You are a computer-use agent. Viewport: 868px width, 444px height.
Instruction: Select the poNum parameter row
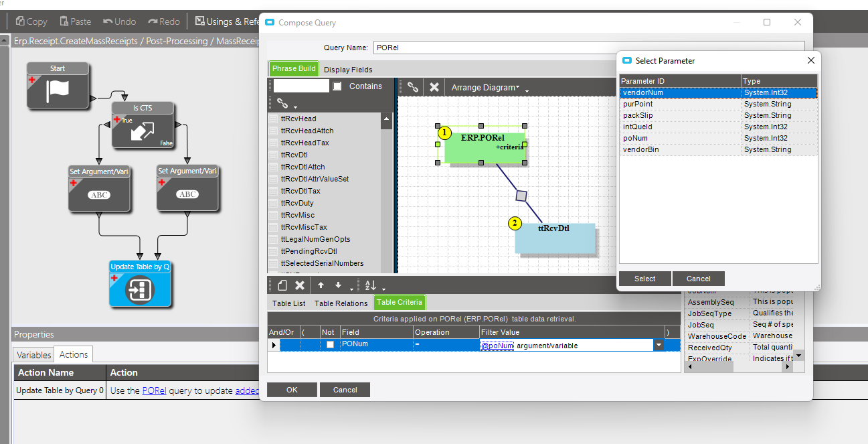click(x=718, y=138)
